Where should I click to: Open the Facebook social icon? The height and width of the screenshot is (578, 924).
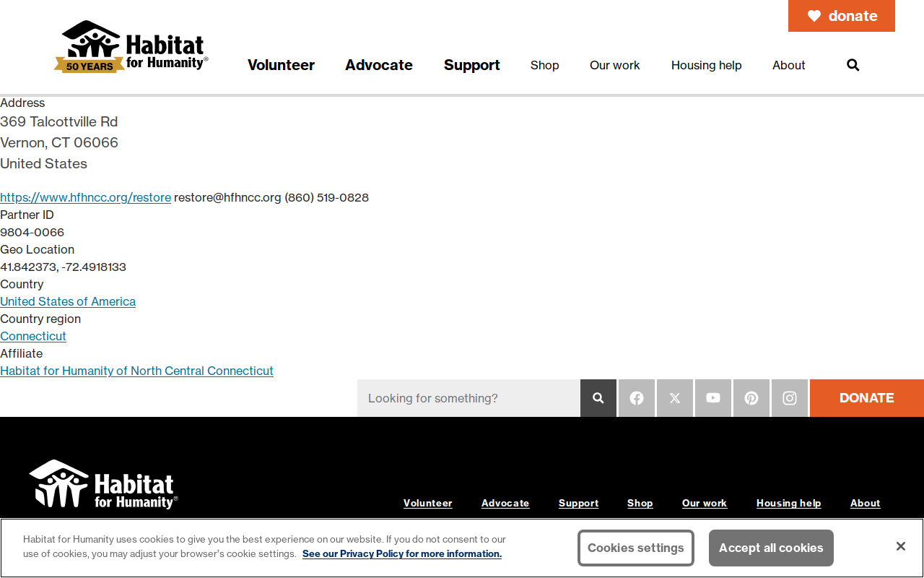coord(637,398)
